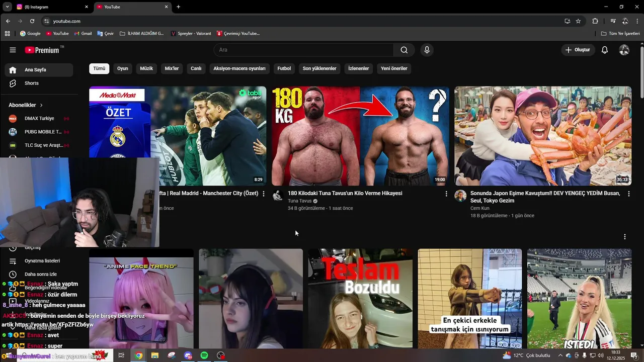Image resolution: width=644 pixels, height=362 pixels.
Task: Open Chrome from the taskbar
Action: [138, 355]
